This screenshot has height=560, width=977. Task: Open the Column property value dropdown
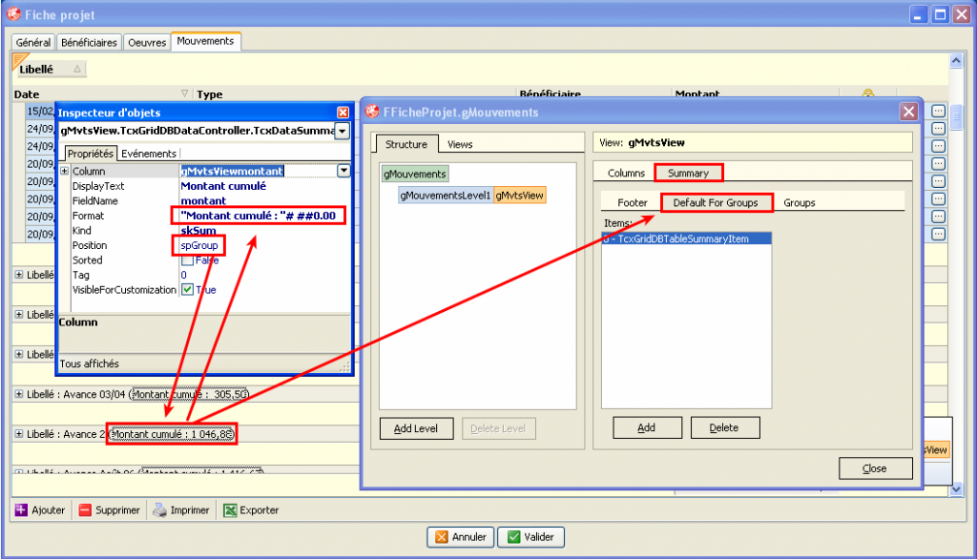(x=343, y=171)
